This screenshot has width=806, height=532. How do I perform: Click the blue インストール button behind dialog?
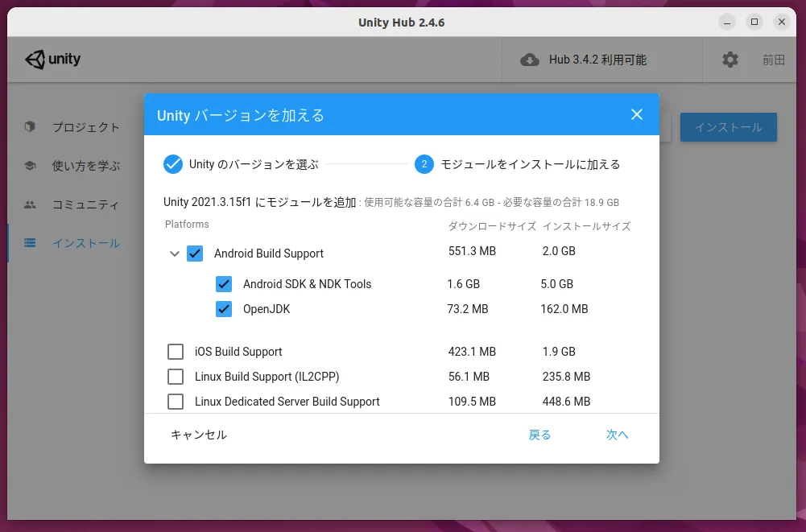[729, 127]
